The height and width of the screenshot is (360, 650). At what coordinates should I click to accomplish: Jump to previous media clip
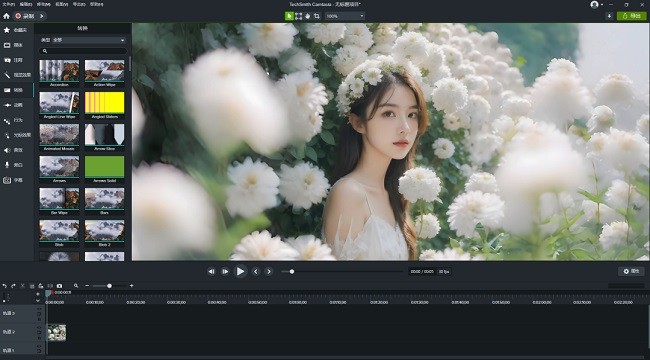tap(255, 272)
